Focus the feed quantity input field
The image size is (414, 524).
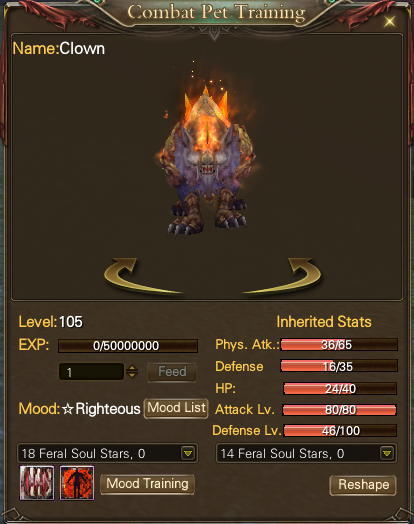[92, 372]
